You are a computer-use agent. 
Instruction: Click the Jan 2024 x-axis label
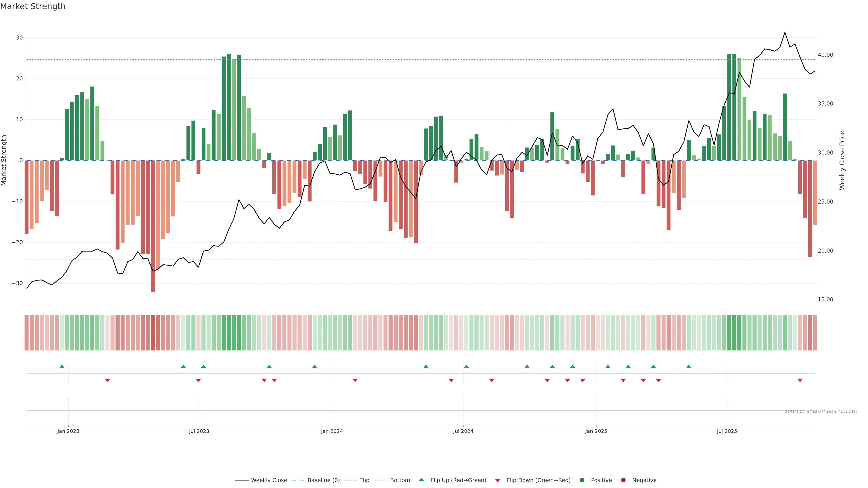tap(332, 431)
